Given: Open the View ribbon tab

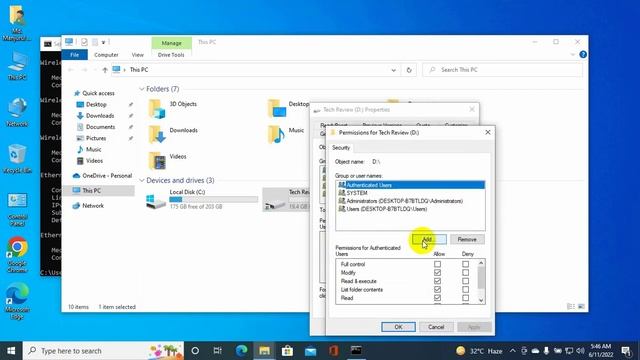Looking at the screenshot, I should pyautogui.click(x=138, y=55).
